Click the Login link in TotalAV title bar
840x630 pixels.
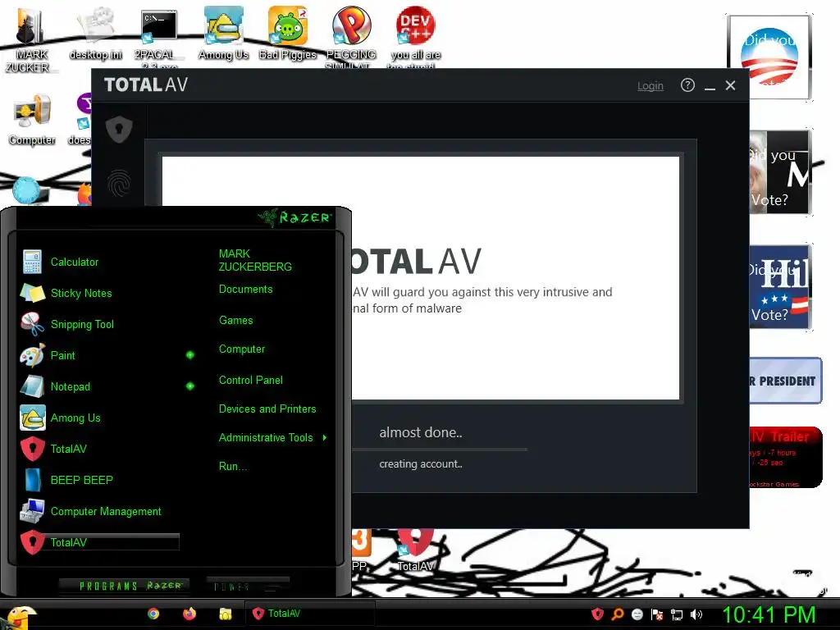pyautogui.click(x=651, y=85)
